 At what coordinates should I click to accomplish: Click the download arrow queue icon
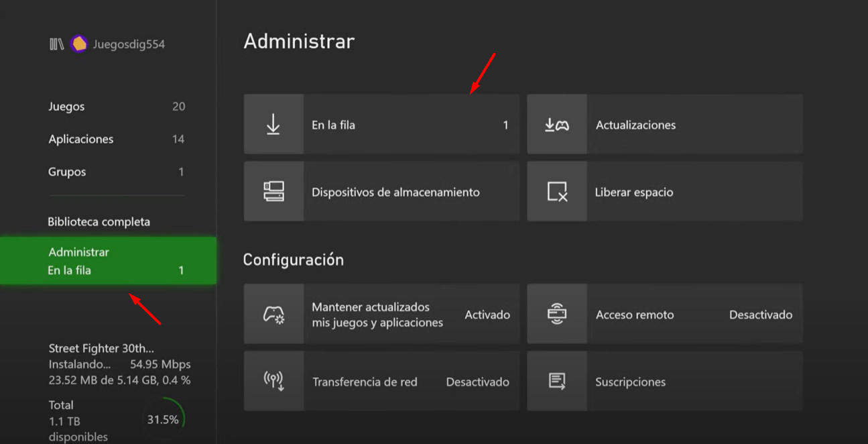coord(273,125)
